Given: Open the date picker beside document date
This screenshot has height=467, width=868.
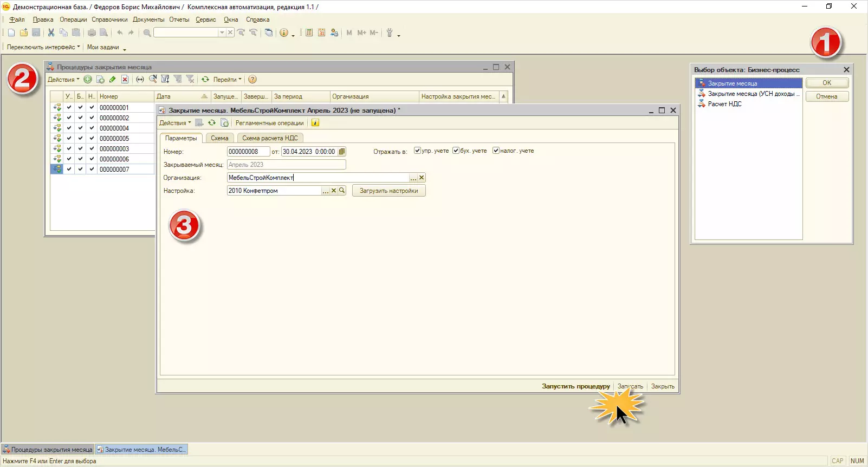Looking at the screenshot, I should (x=342, y=152).
